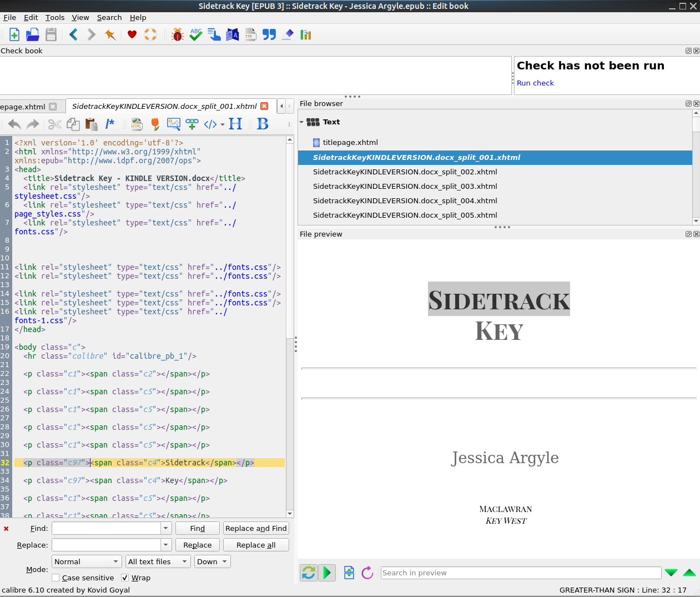The width and height of the screenshot is (700, 597).
Task: Insert a hyperlink with green chain icon
Action: coord(192,124)
